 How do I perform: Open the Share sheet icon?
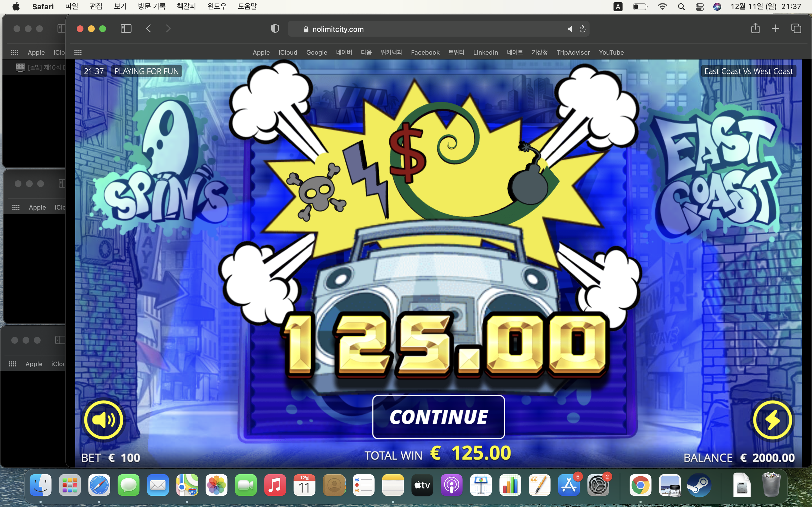tap(755, 28)
